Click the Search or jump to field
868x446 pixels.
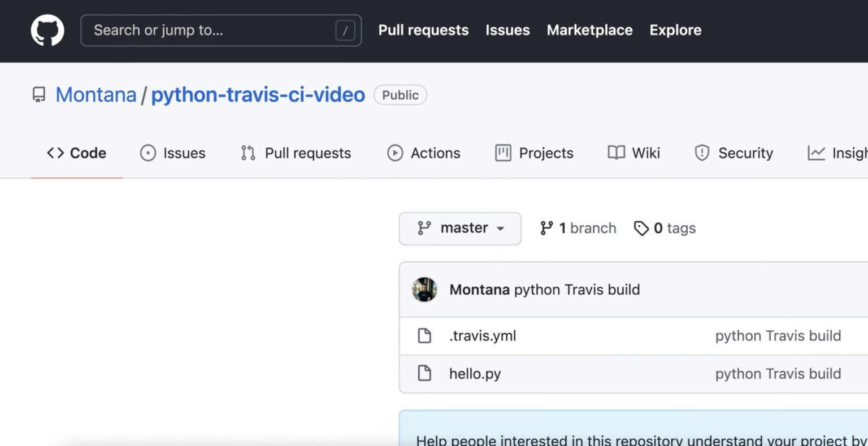pyautogui.click(x=220, y=30)
